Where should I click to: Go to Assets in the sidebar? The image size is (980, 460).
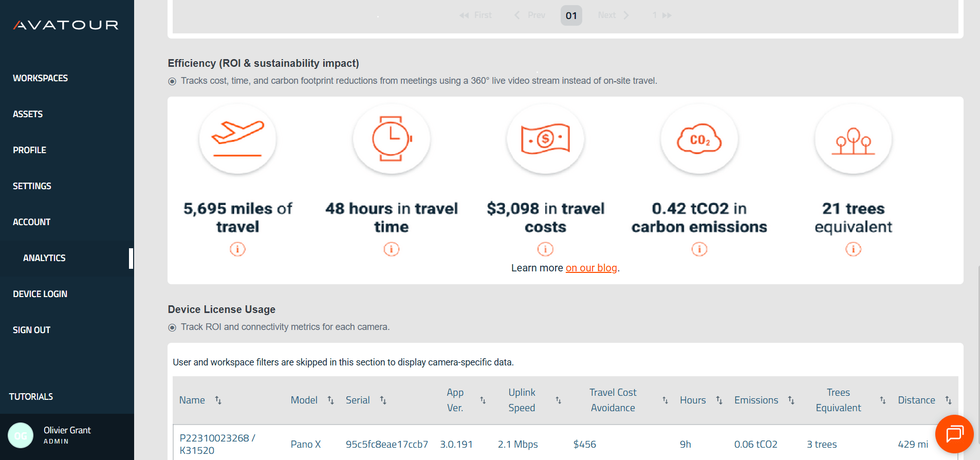28,114
